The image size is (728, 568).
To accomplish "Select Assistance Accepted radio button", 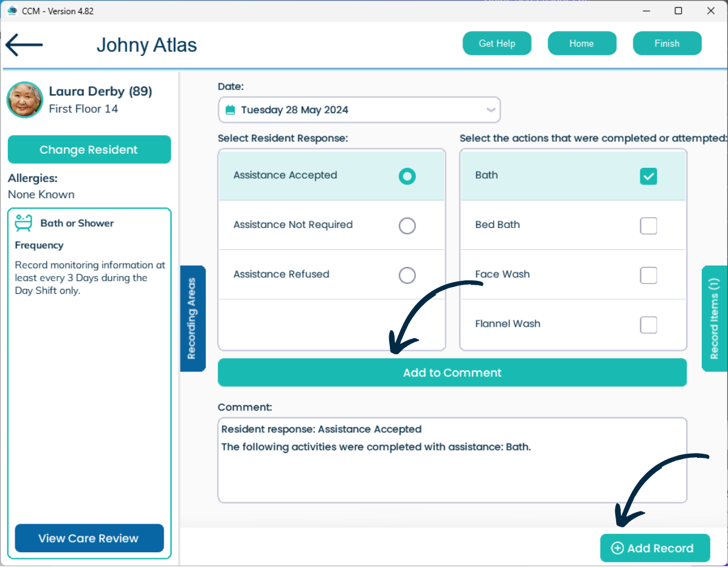I will click(407, 176).
